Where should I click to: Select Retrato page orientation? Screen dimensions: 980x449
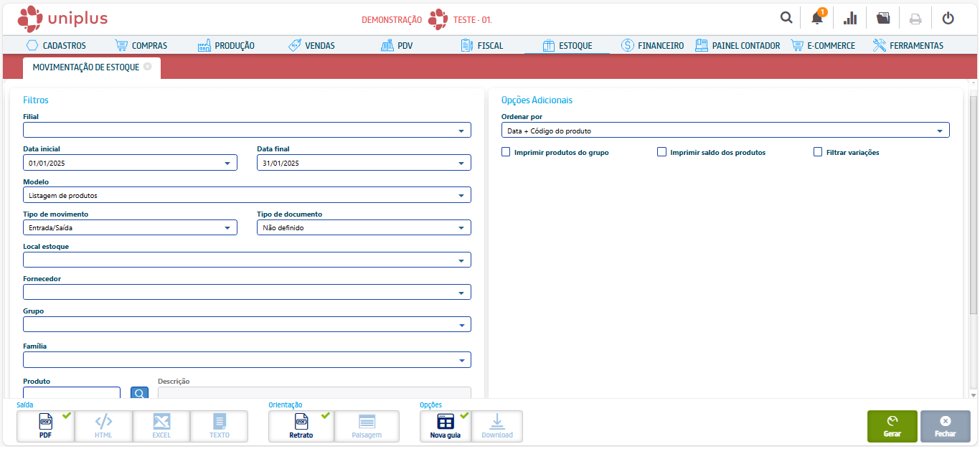coord(301,426)
